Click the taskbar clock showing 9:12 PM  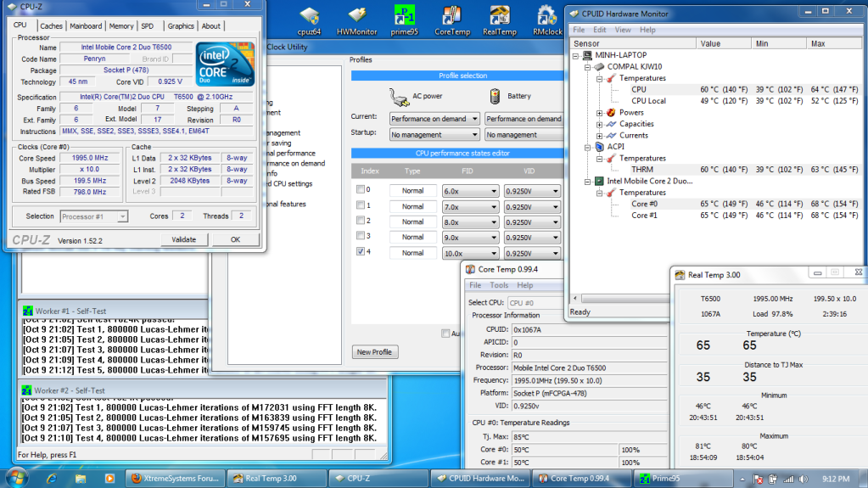click(x=836, y=480)
